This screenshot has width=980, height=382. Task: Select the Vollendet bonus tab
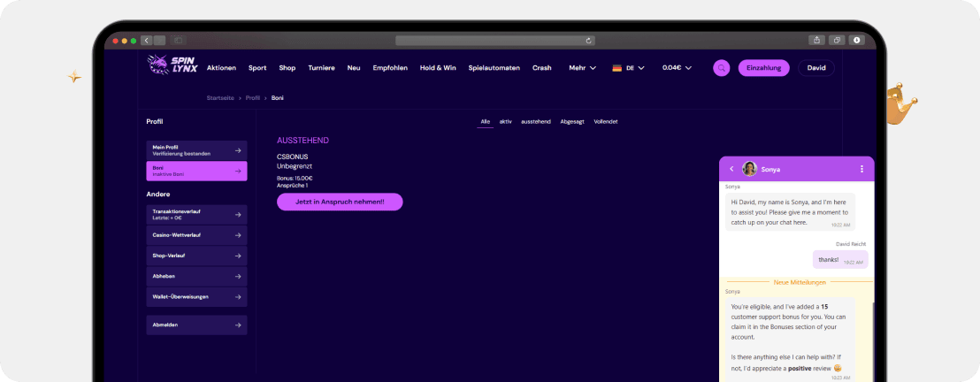(606, 122)
